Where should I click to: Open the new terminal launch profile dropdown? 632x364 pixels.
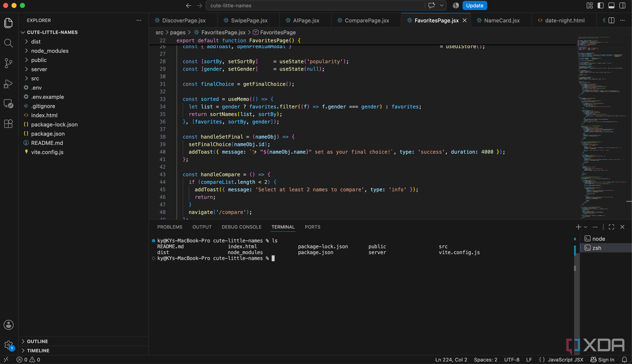point(585,227)
